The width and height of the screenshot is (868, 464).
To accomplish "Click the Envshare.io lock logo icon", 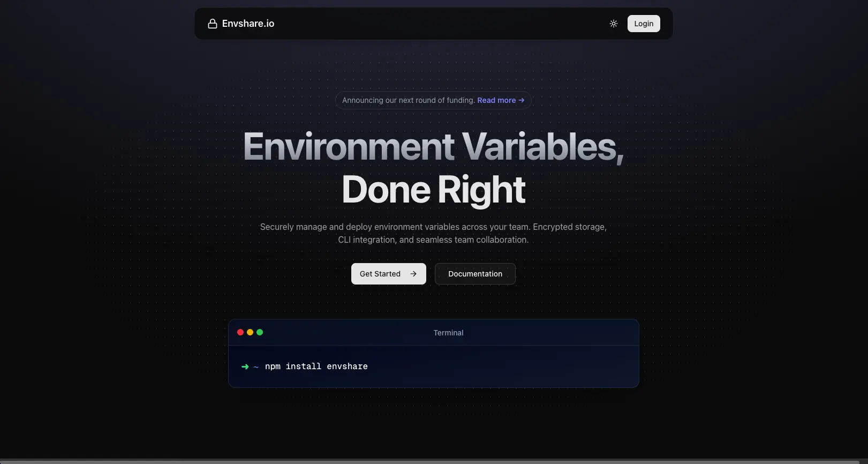I will pyautogui.click(x=213, y=24).
